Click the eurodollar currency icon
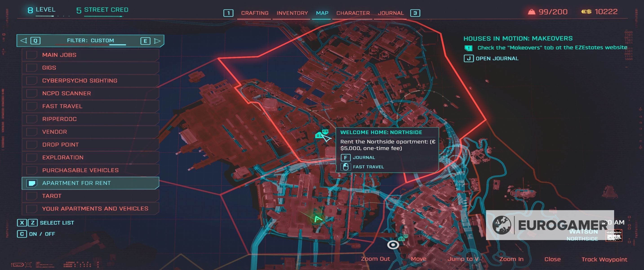This screenshot has width=644, height=270. click(x=586, y=12)
